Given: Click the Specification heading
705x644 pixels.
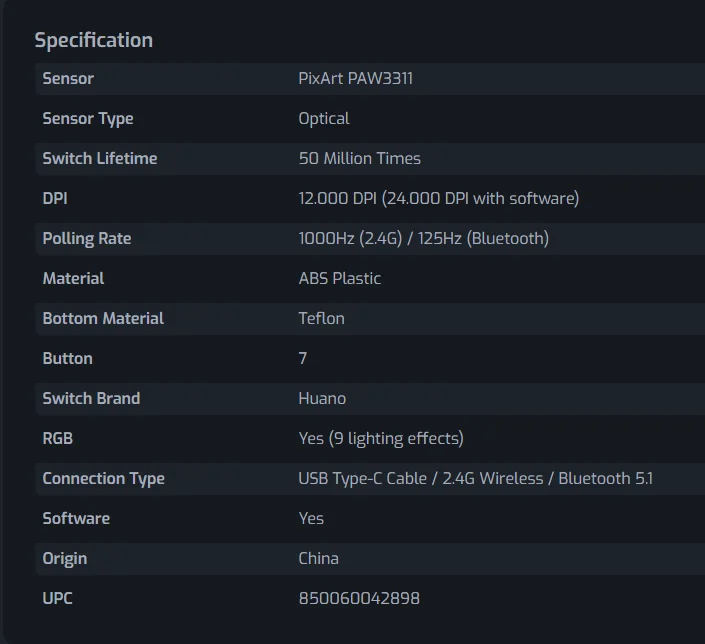Looking at the screenshot, I should [93, 40].
